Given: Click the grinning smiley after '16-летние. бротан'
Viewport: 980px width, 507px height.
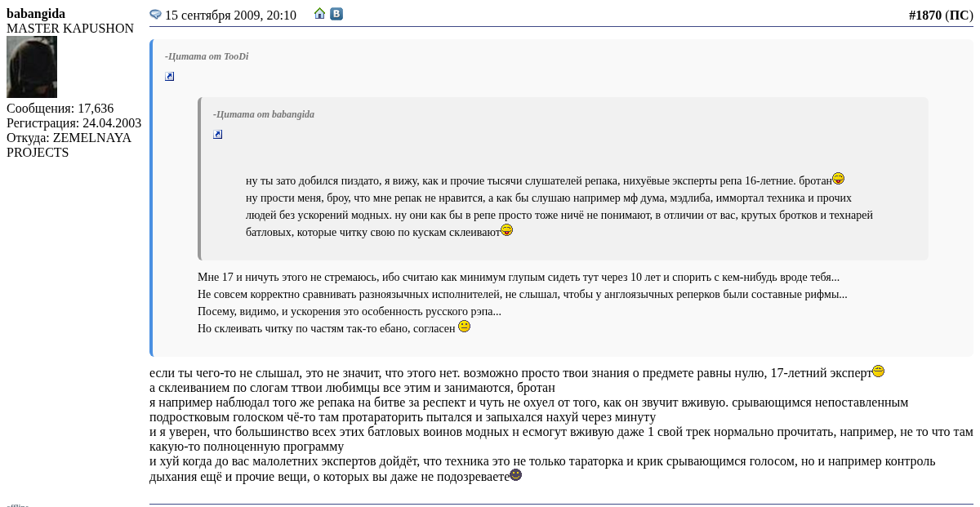Looking at the screenshot, I should point(838,179).
